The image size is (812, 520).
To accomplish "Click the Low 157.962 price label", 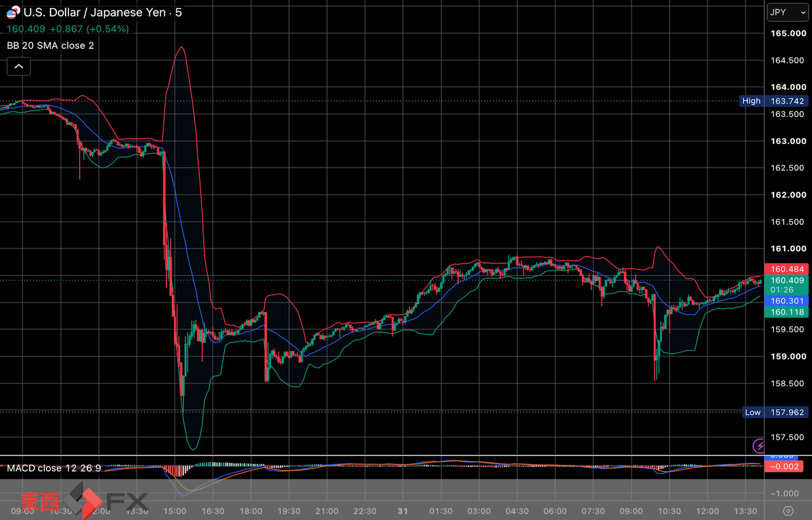I will [x=775, y=412].
